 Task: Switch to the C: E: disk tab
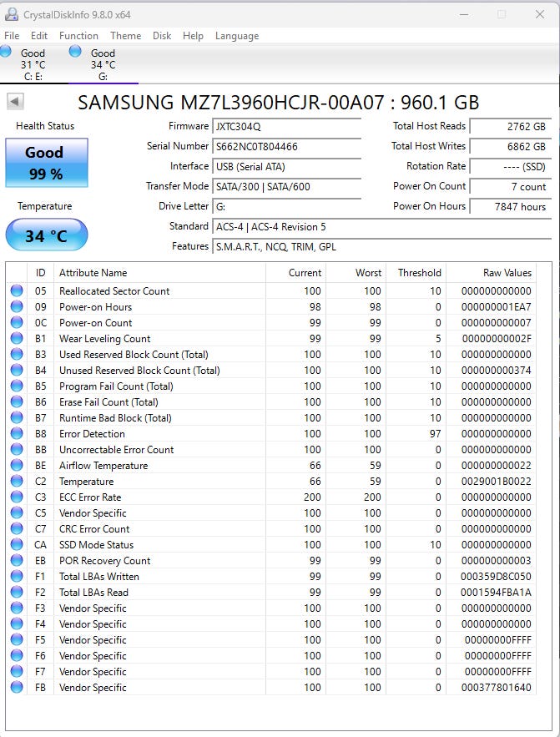[x=33, y=64]
